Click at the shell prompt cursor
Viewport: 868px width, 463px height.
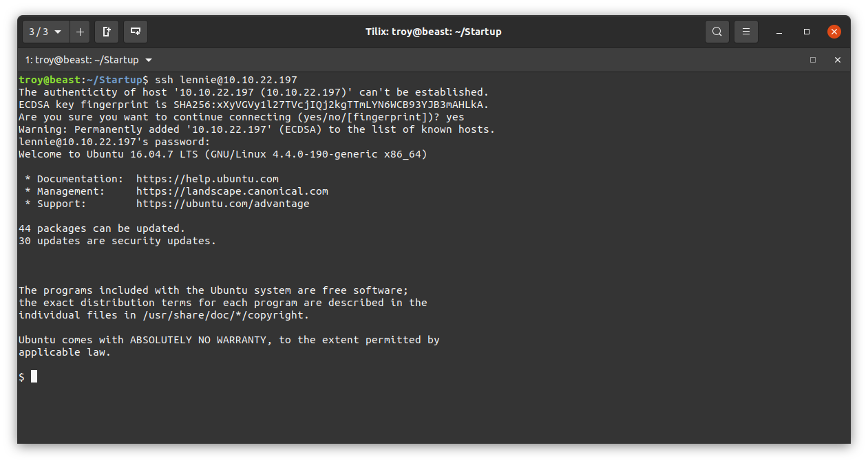34,376
